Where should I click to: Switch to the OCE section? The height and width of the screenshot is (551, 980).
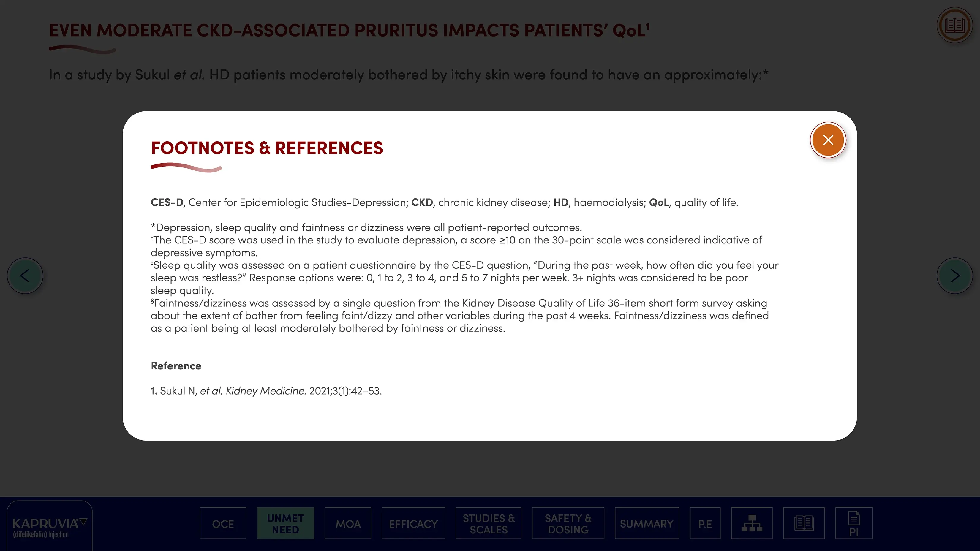click(223, 524)
